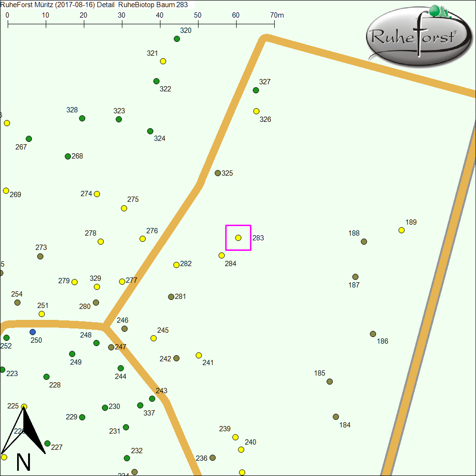Select the olive tree marker 188
Screen dimensions: 476x476
coord(364,242)
